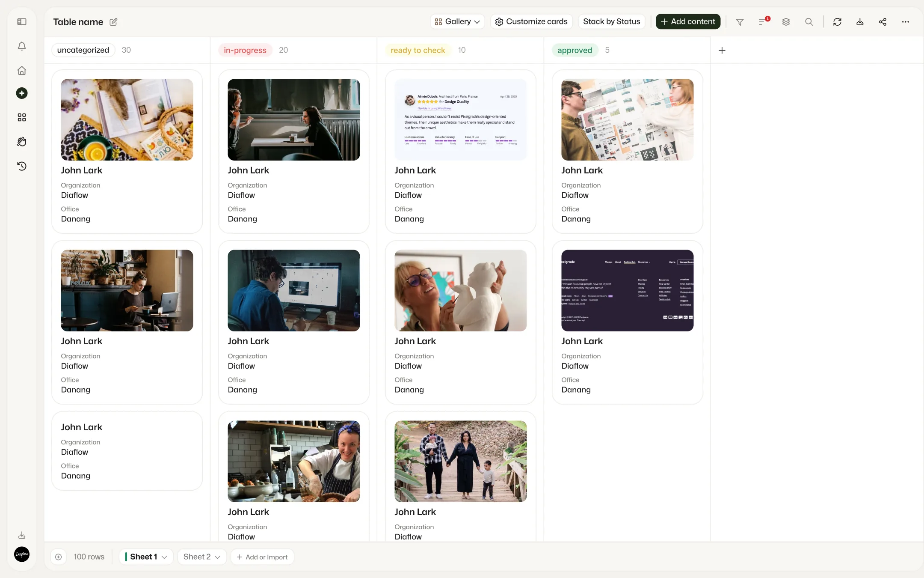924x578 pixels.
Task: Click Customize cards button
Action: point(531,21)
